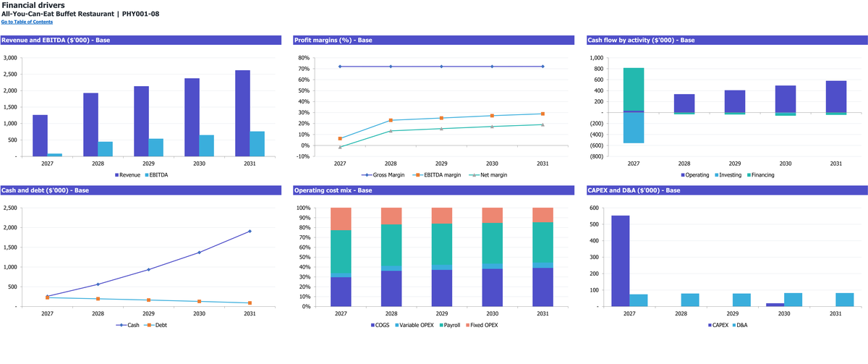Click the 2027 Payroll segment in cost mix chart
The height and width of the screenshot is (364, 868).
(341, 252)
